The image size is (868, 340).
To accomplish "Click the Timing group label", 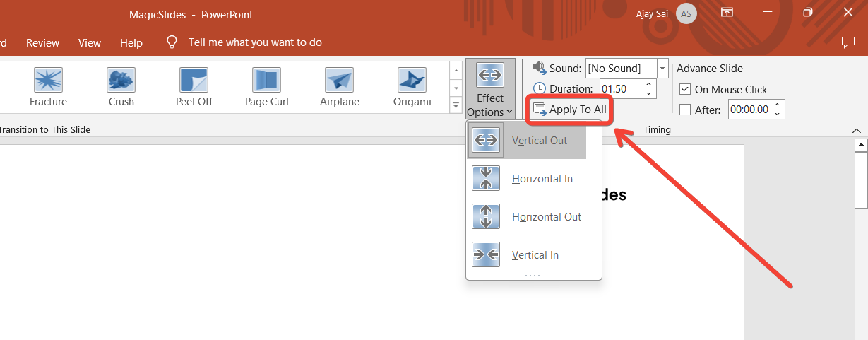I will click(657, 130).
